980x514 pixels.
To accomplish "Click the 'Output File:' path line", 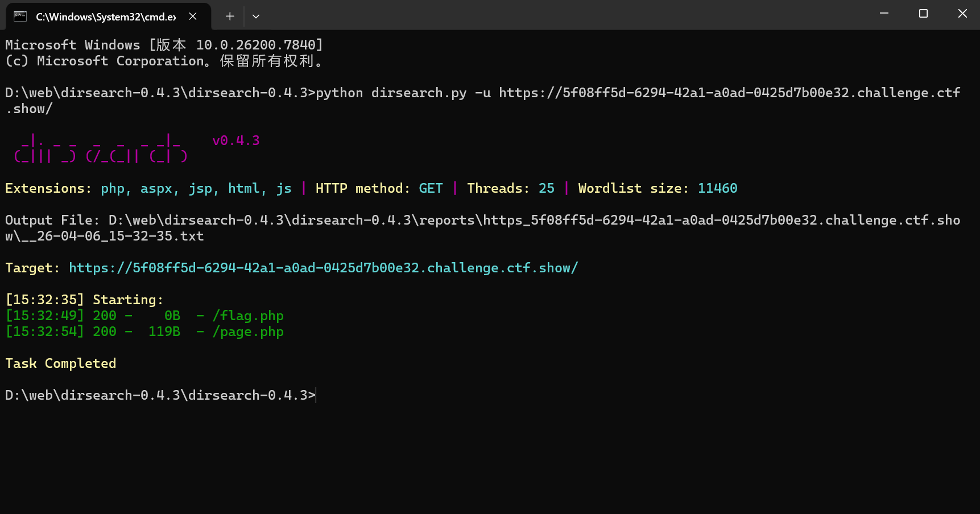I will pyautogui.click(x=483, y=228).
